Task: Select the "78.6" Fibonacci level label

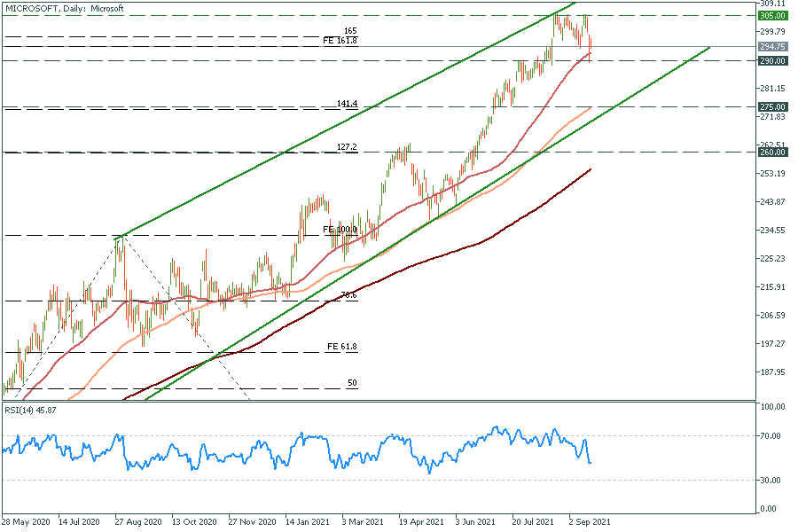Action: click(x=349, y=295)
